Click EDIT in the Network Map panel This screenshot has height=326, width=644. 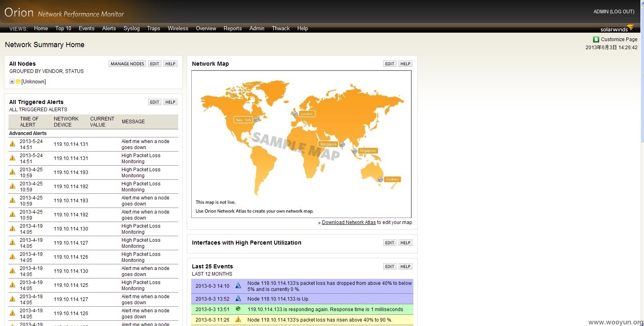coord(390,64)
